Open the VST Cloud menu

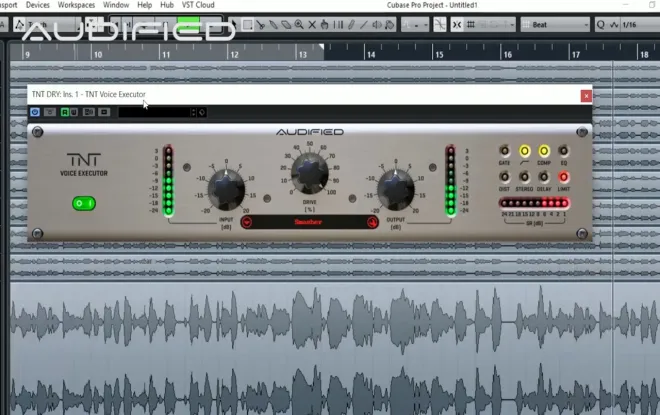click(198, 5)
